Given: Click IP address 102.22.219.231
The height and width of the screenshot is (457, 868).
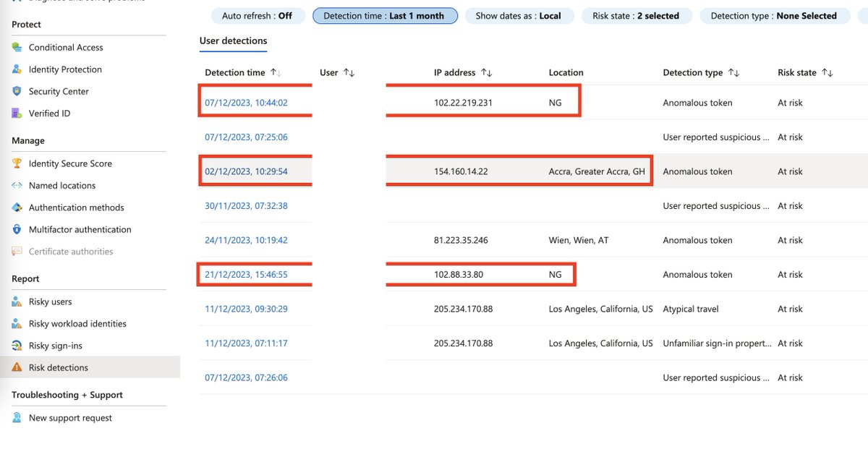Looking at the screenshot, I should point(463,103).
